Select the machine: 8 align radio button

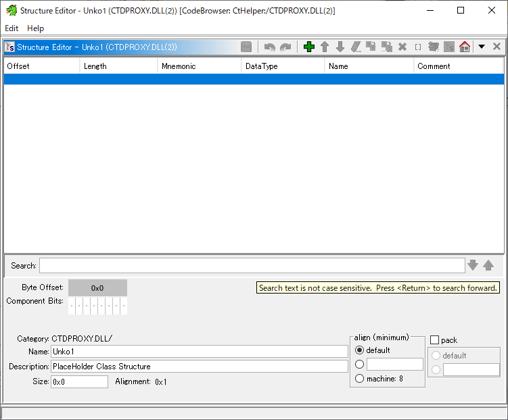point(359,379)
